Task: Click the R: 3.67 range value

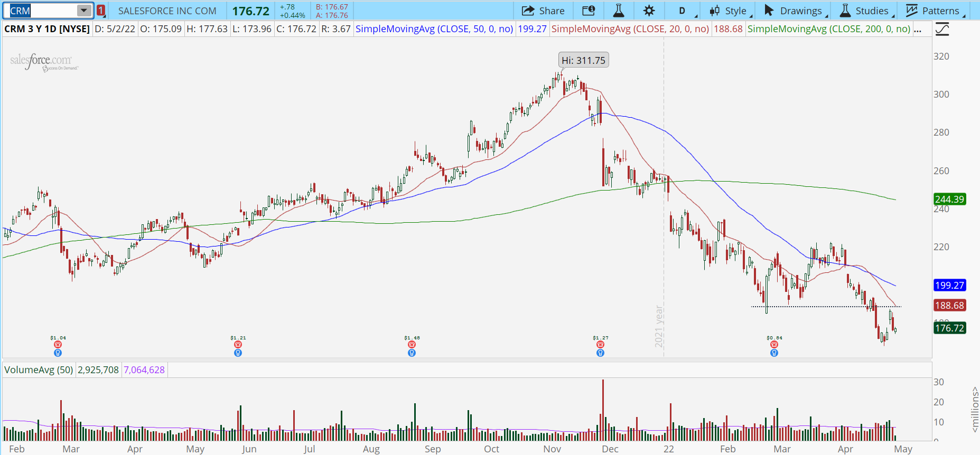Action: tap(336, 29)
